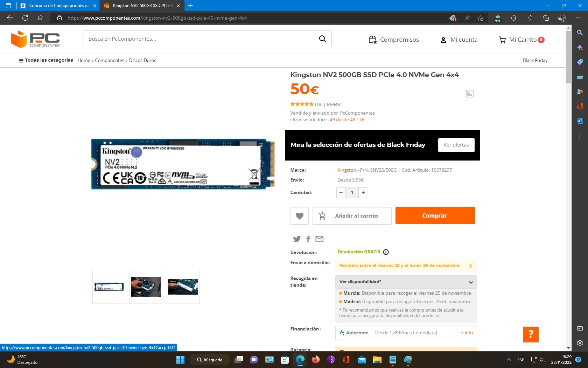Open the product comparison chart icon
Screen dimensions: 588x368
[x=469, y=94]
